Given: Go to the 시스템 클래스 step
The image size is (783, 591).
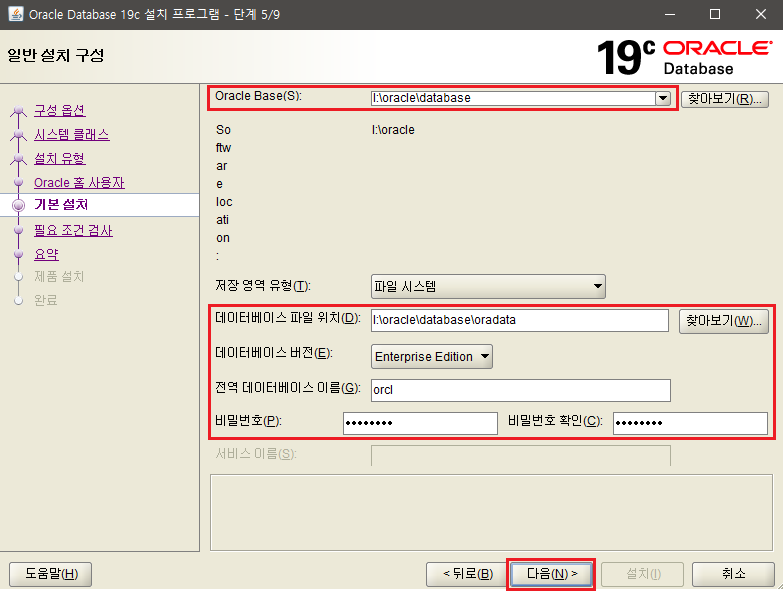Looking at the screenshot, I should 71,134.
